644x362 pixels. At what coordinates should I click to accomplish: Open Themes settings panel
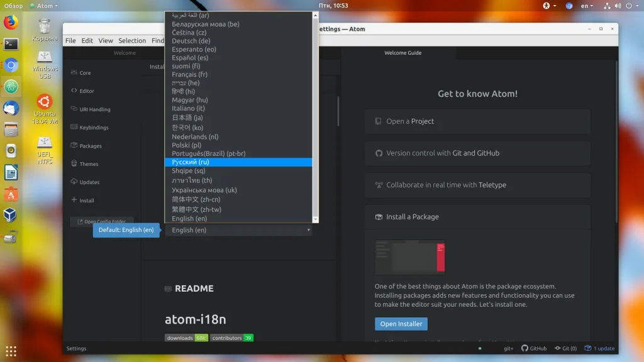point(85,164)
